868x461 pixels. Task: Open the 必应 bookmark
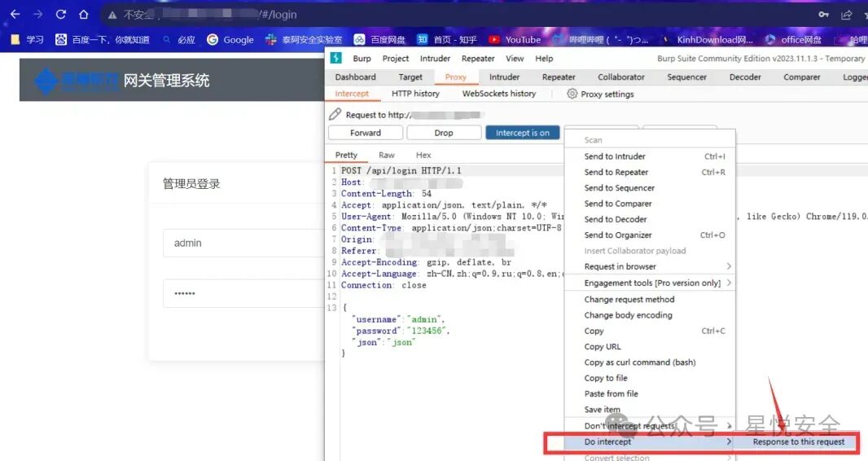click(179, 39)
